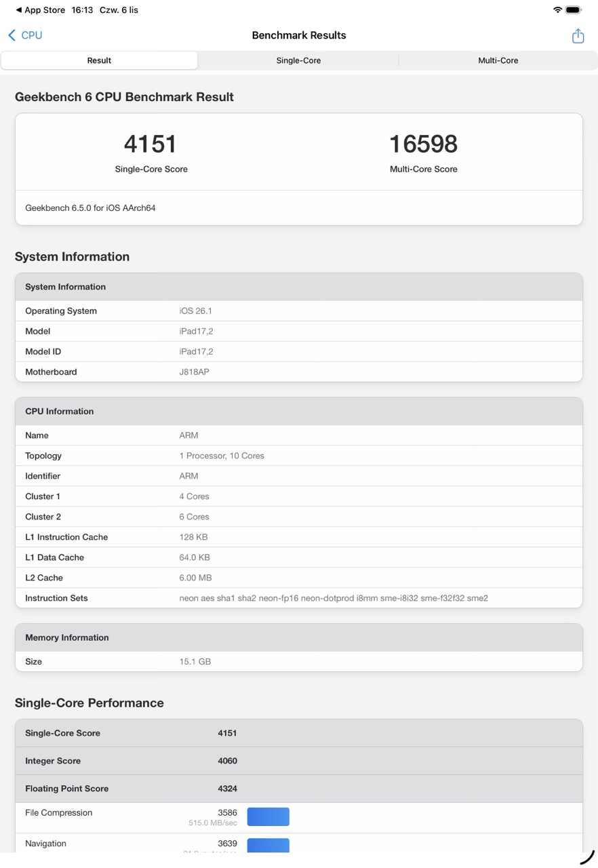Tap the Operating System row
The width and height of the screenshot is (598, 868).
click(x=298, y=311)
